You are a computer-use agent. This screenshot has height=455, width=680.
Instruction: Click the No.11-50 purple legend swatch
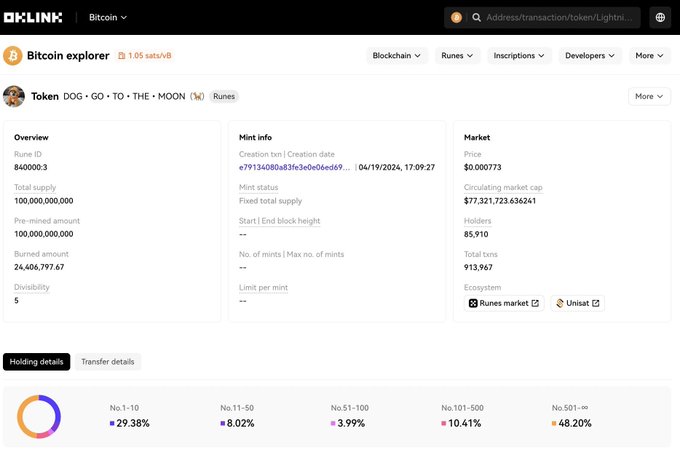(222, 423)
